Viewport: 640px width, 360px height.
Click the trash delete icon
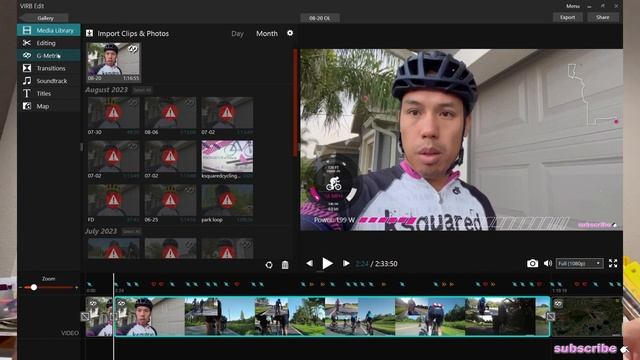click(285, 265)
